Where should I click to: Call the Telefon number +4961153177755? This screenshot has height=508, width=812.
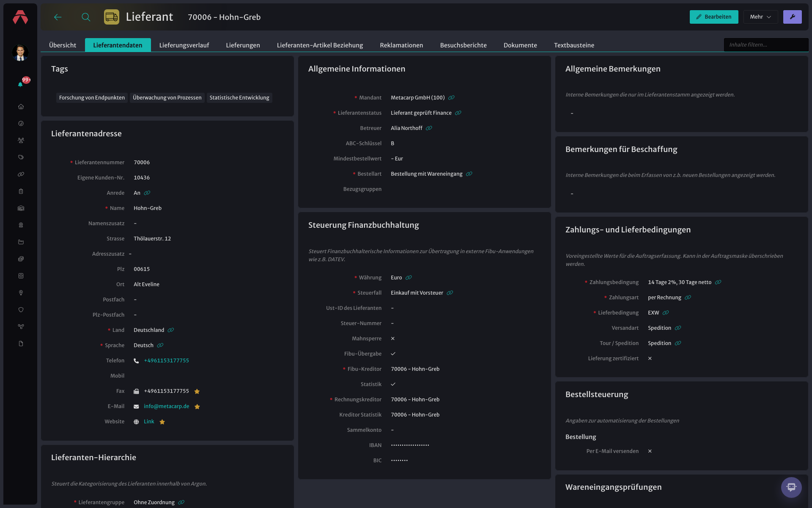coord(166,361)
